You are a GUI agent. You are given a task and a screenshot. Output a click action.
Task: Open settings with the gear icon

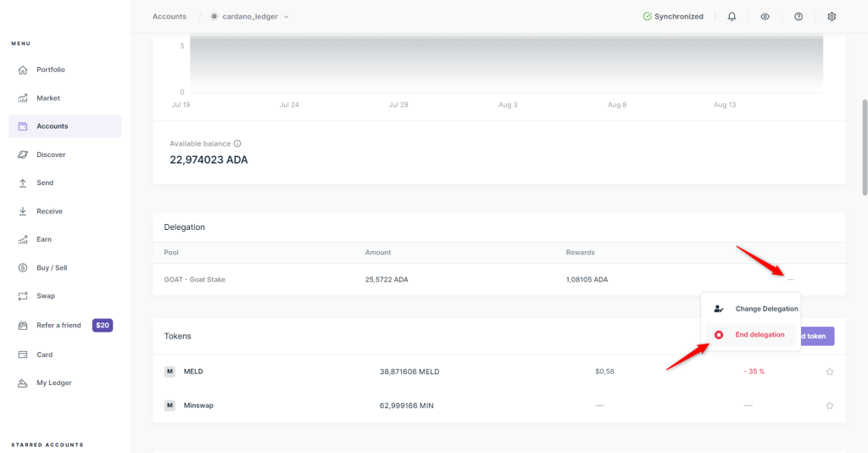pos(832,16)
